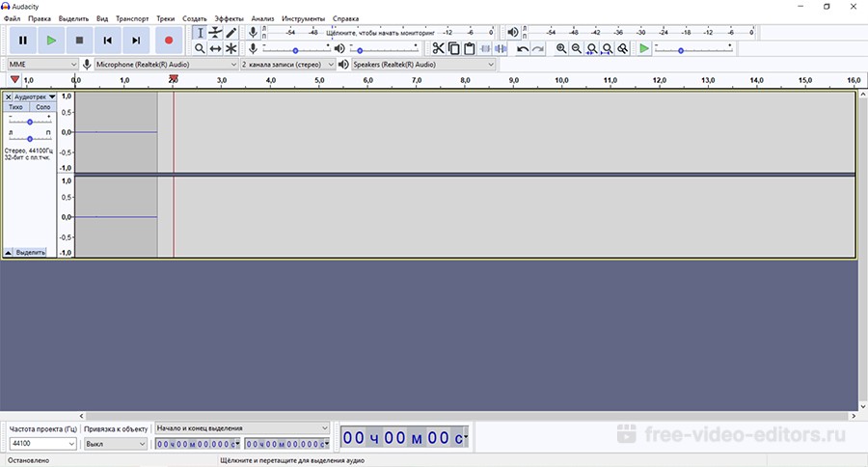Click the Silence audio icon

coord(501,49)
